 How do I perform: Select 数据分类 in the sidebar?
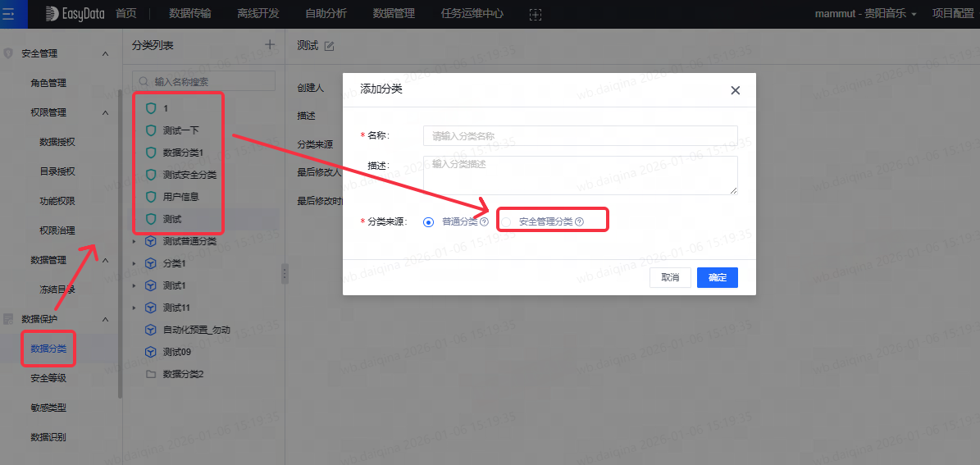point(48,349)
